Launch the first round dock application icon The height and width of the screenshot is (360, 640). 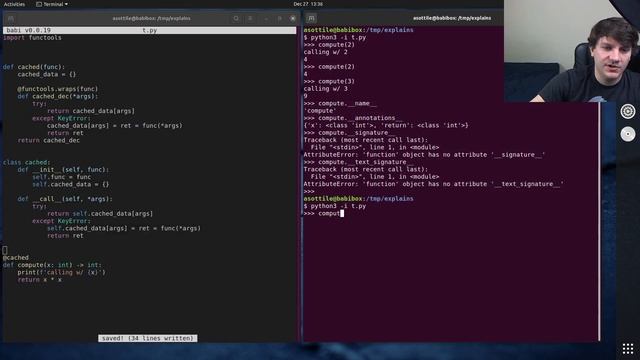[628, 111]
